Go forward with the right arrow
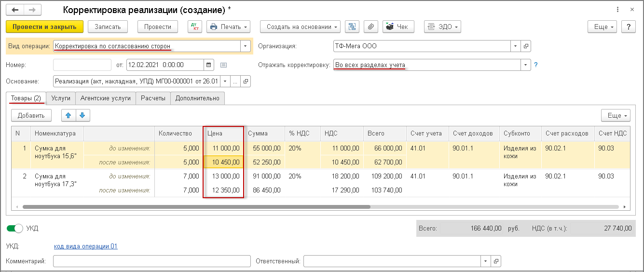This screenshot has height=272, width=644. pyautogui.click(x=32, y=10)
